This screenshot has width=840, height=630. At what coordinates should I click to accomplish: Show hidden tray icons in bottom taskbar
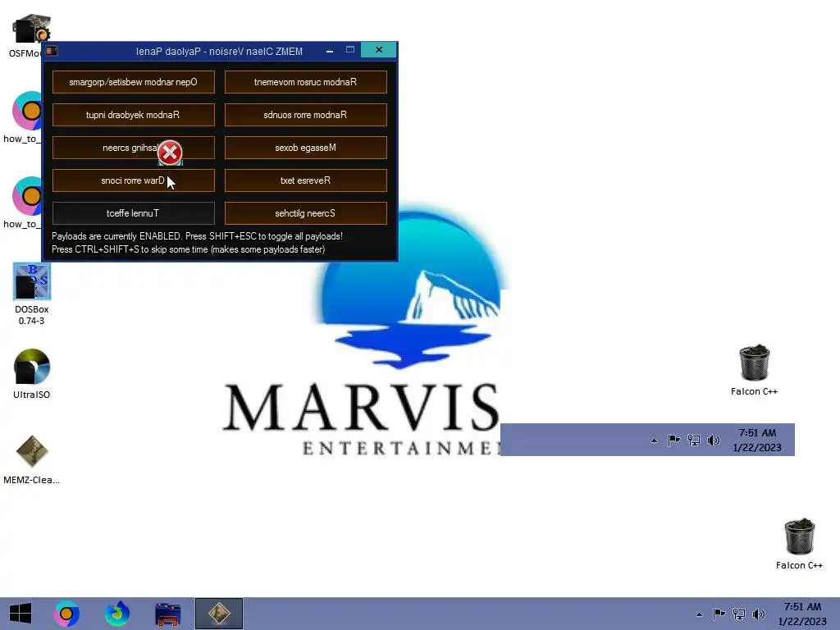[x=699, y=614]
